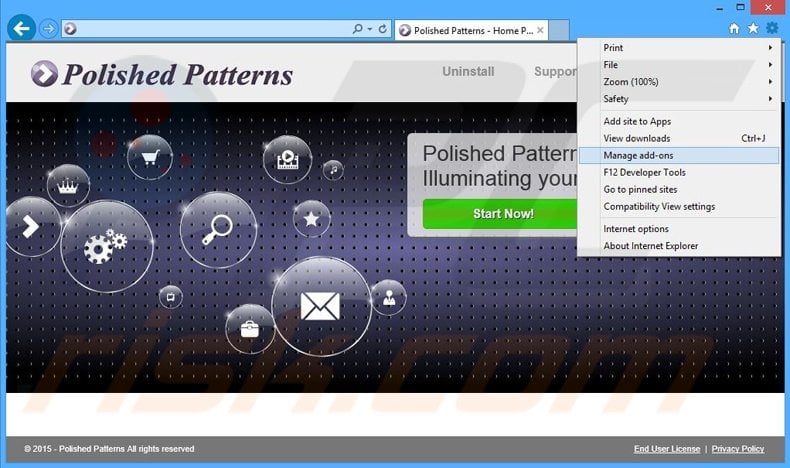
Task: Click the browser Forward arrow button
Action: (x=48, y=29)
